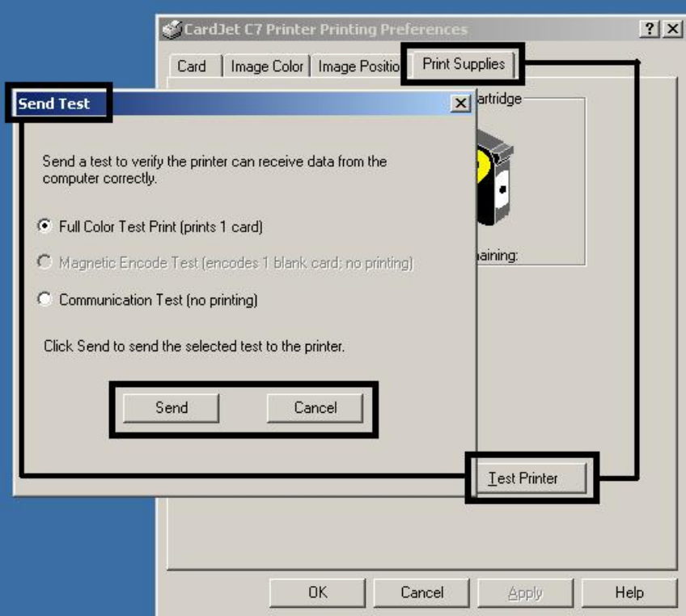Close the Send Test dialog with X

460,104
